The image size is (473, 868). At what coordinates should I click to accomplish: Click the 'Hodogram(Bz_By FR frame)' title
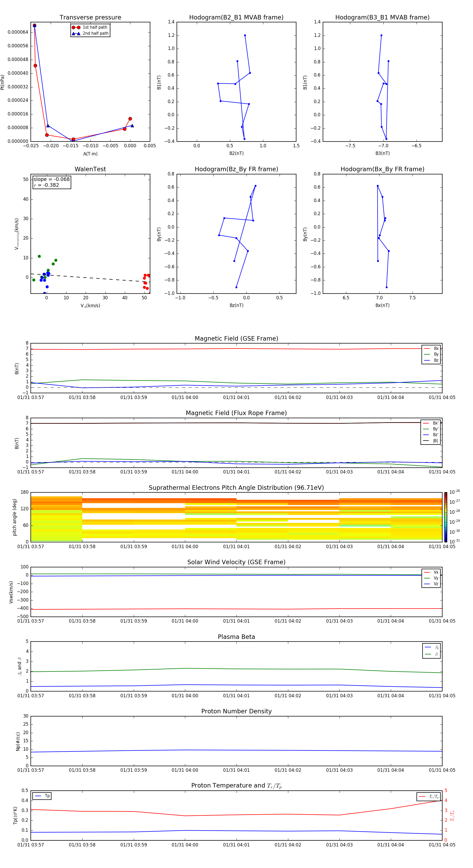pos(236,169)
